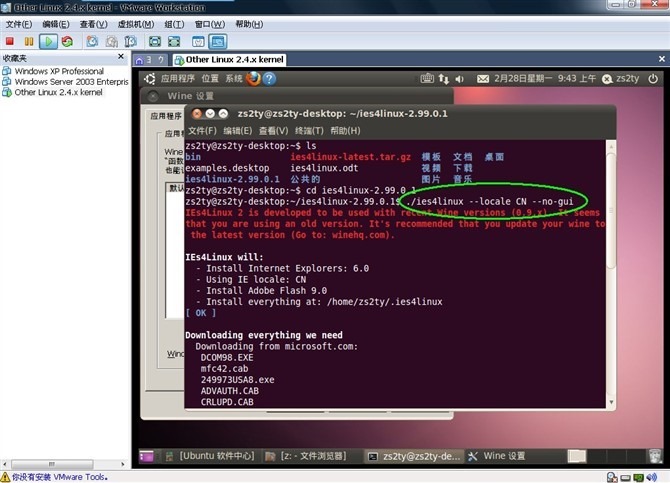This screenshot has height=483, width=670.
Task: Open the mail envelope messaging indicator
Action: click(483, 79)
